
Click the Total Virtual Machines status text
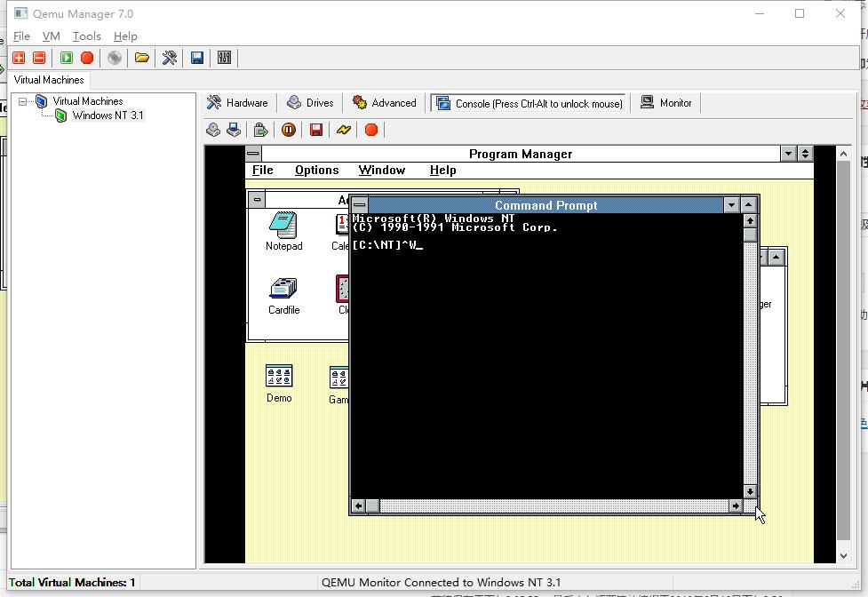(72, 582)
